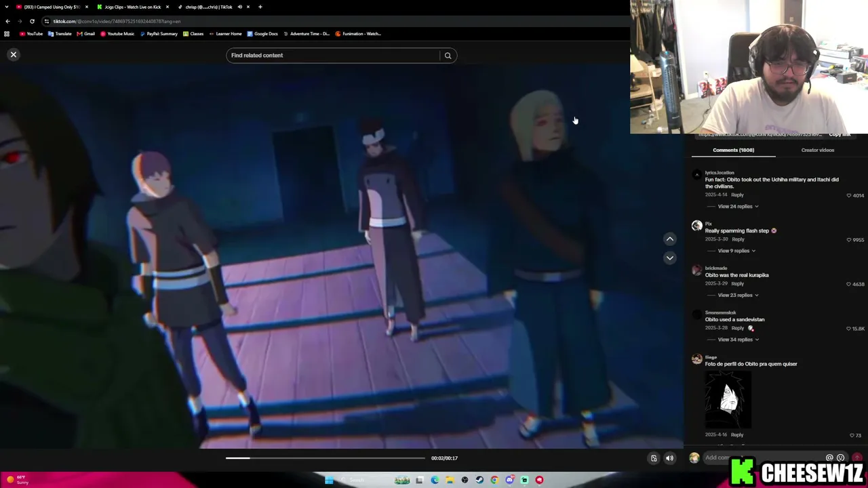Viewport: 868px width, 488px height.
Task: Expand 'View 9 replies' under Pix comment
Action: [x=736, y=251]
